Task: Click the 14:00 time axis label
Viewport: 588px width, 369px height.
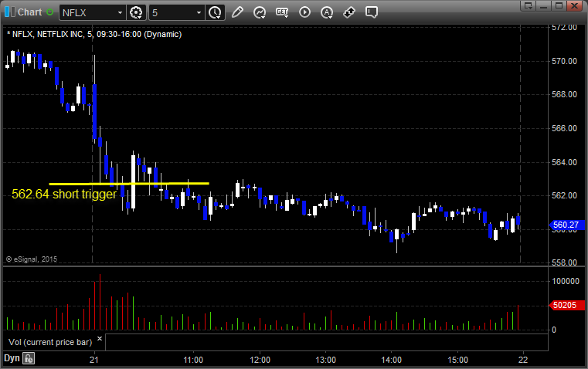Action: click(392, 360)
